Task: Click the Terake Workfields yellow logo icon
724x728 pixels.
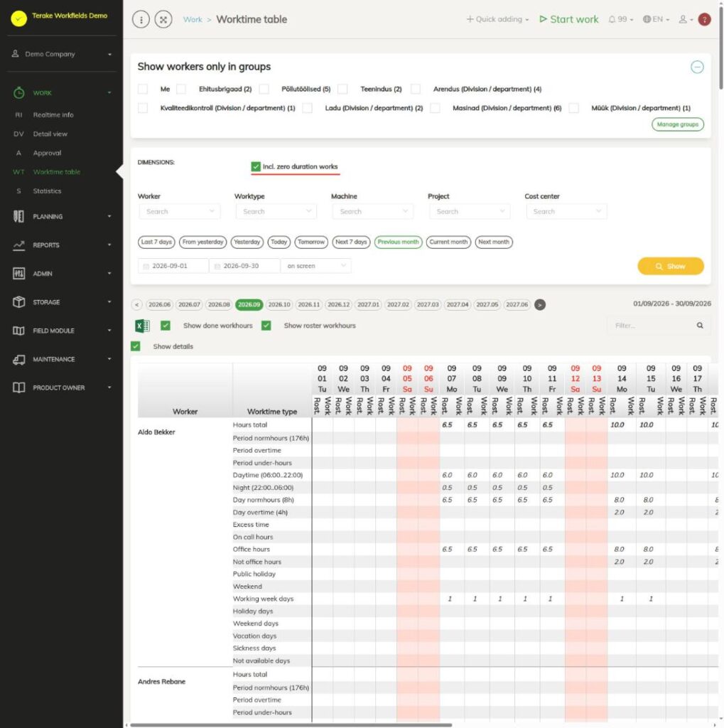Action: click(18, 18)
